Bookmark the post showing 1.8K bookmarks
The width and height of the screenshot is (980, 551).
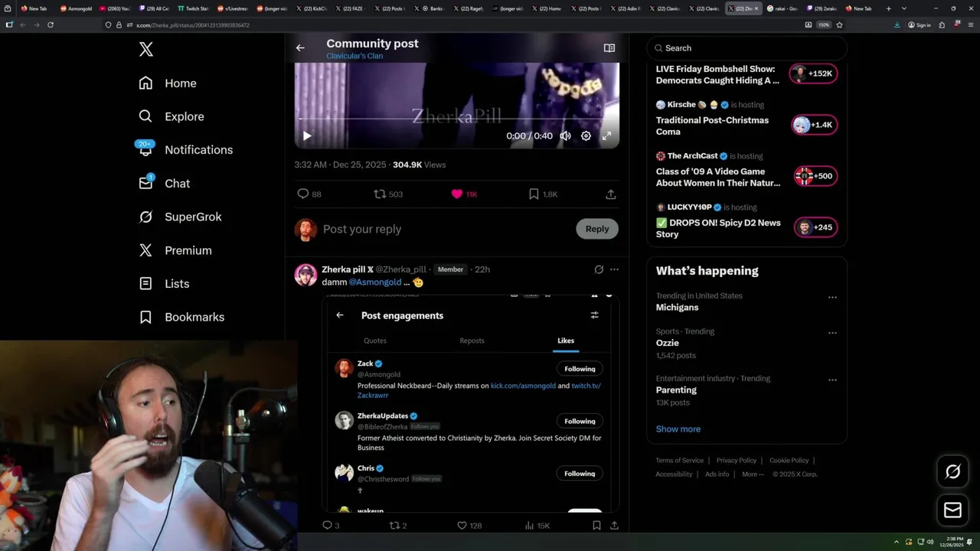tap(543, 194)
